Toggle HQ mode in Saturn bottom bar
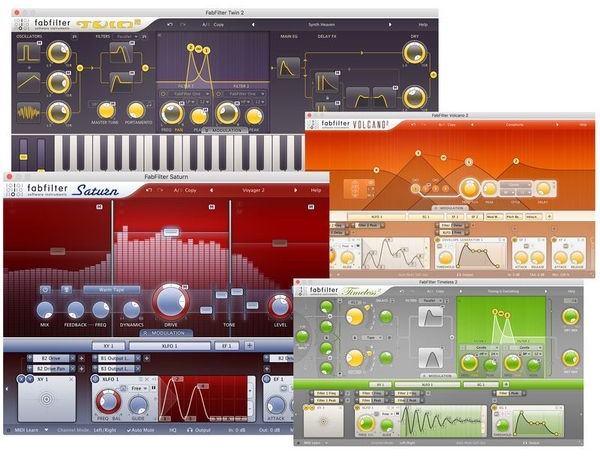This screenshot has height=456, width=600. (x=173, y=430)
